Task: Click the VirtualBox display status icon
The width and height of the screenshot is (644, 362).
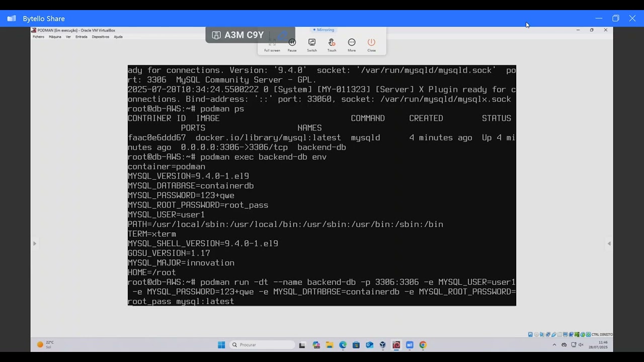Action: (566, 334)
